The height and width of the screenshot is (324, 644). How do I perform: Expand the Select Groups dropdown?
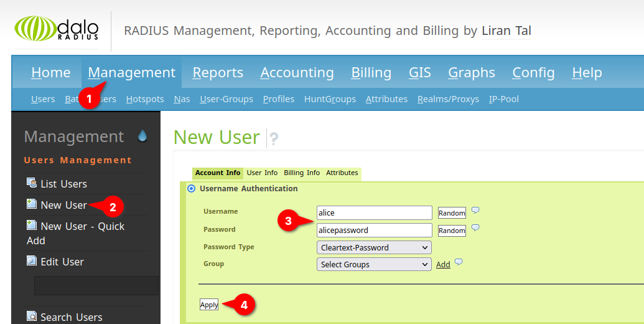[373, 264]
